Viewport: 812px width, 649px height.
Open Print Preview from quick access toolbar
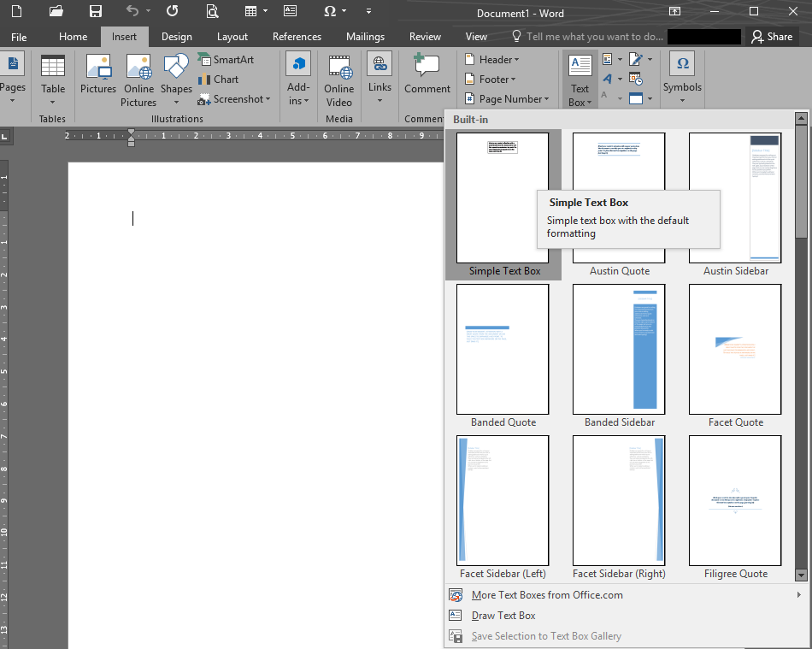pos(212,11)
